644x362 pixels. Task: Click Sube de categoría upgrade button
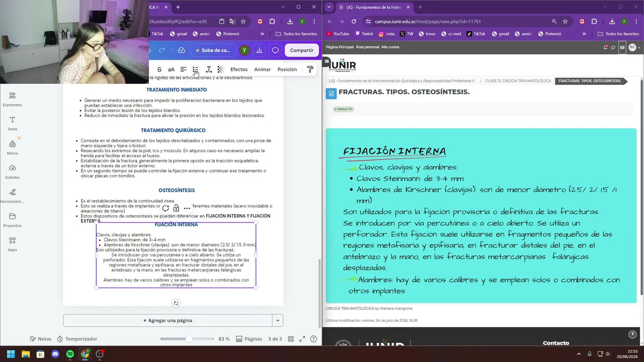click(212, 50)
